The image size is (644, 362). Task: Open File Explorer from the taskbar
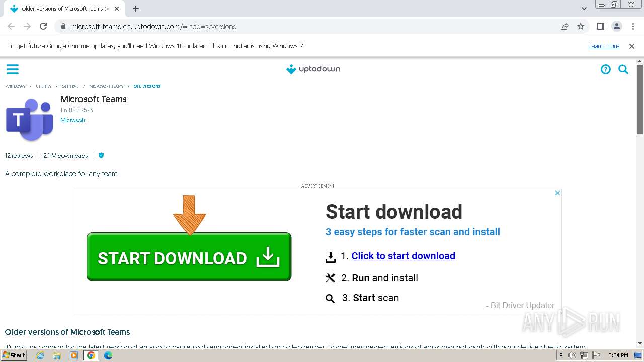pyautogui.click(x=57, y=355)
